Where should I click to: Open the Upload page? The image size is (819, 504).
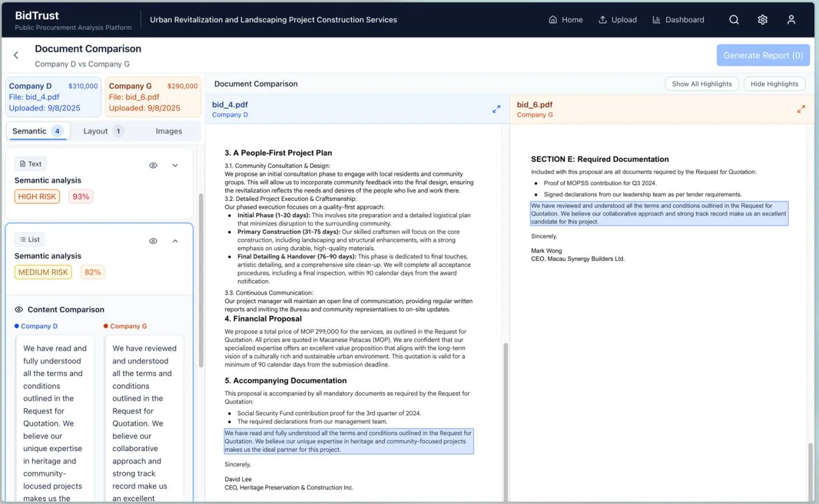(x=617, y=19)
